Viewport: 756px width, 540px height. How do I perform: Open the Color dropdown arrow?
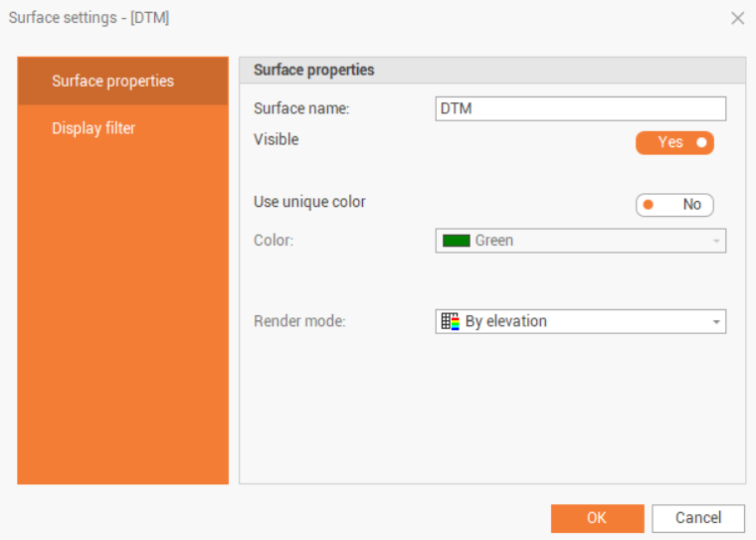point(715,241)
